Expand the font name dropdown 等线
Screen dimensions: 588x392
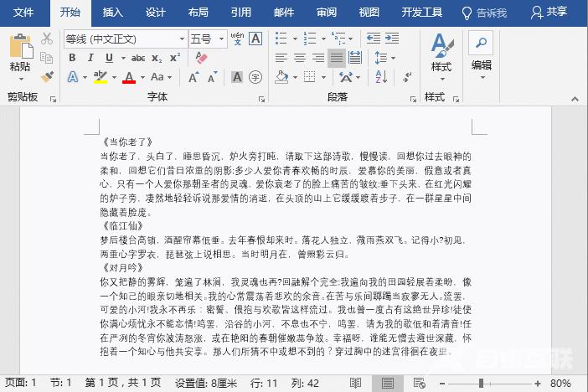point(182,39)
